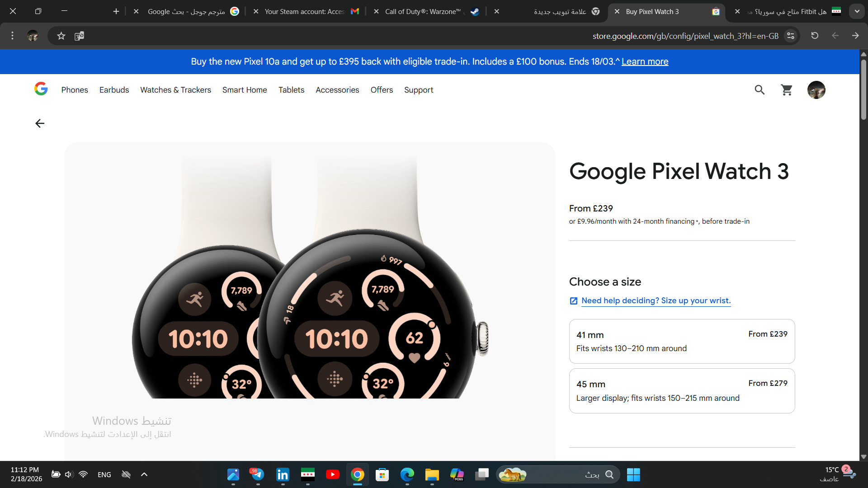Click the page vertical scrollbar thumb
Image resolution: width=868 pixels, height=488 pixels.
pos(863,90)
